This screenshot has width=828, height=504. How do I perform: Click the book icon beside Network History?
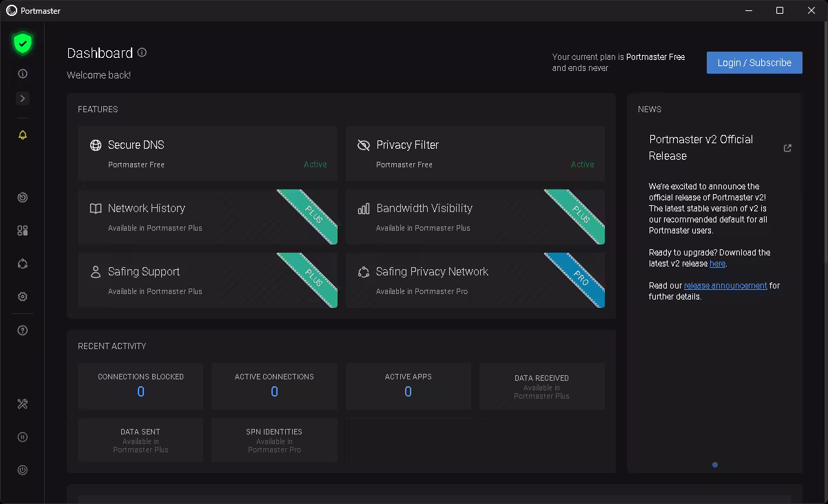(x=96, y=209)
